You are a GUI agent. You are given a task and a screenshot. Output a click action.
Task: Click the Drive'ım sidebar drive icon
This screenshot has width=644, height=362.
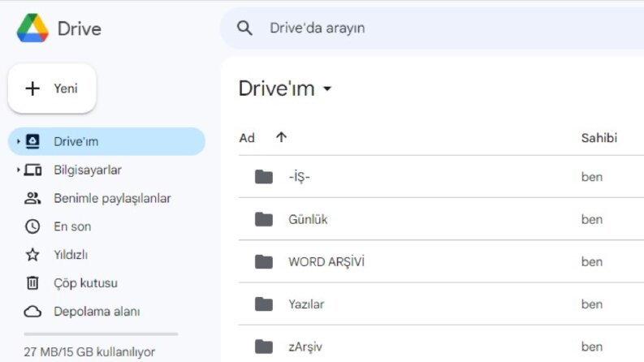click(32, 141)
